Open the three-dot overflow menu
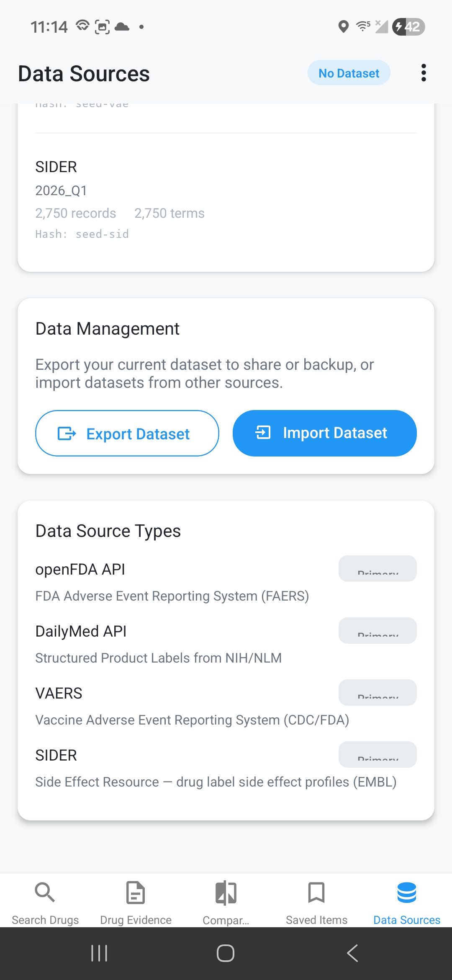 (x=424, y=73)
